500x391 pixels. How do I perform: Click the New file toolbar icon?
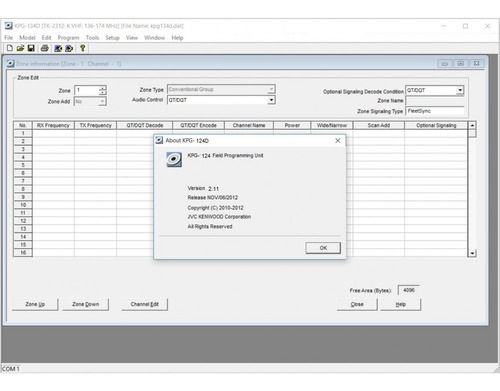point(10,48)
